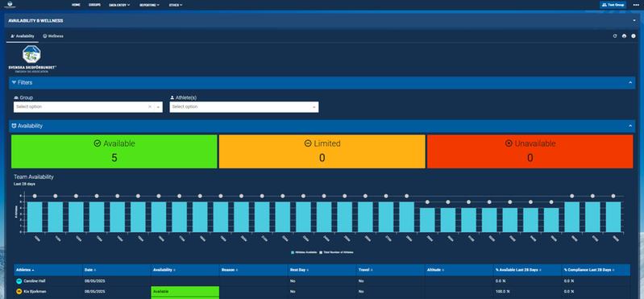Click the last bar in Team Availability chart
This screenshot has height=299, width=644.
pyautogui.click(x=613, y=217)
